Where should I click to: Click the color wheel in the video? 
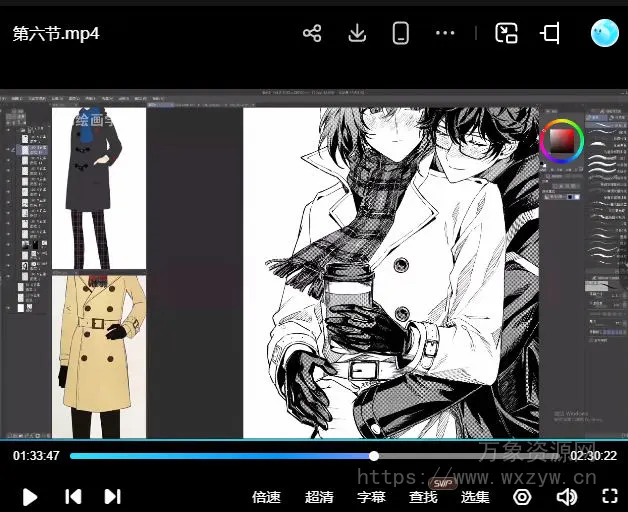point(561,142)
